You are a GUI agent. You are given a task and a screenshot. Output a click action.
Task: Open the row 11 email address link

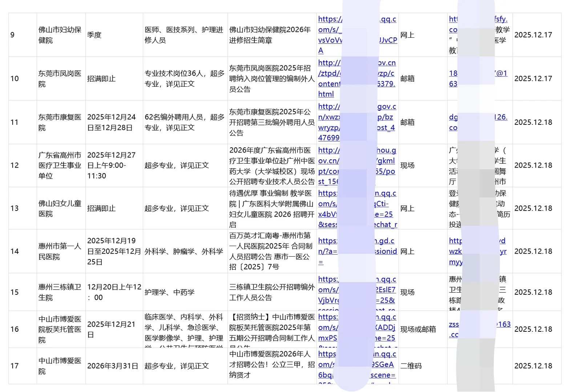tap(478, 122)
